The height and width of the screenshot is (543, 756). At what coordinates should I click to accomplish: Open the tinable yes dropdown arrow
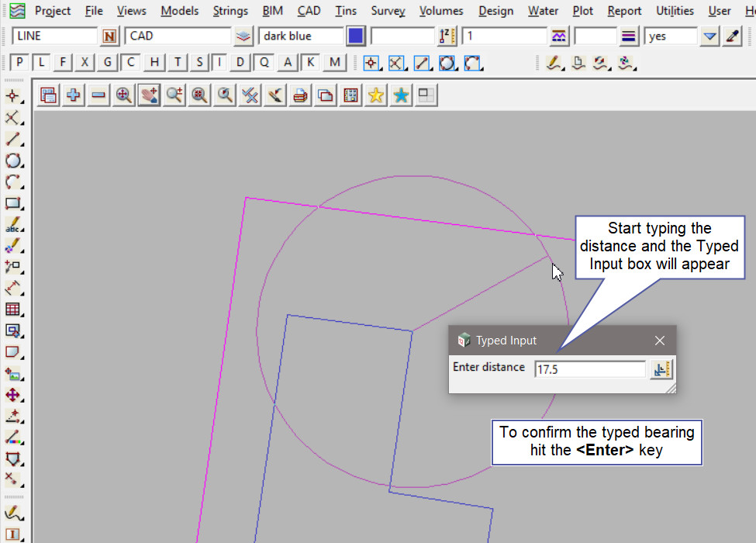point(709,36)
